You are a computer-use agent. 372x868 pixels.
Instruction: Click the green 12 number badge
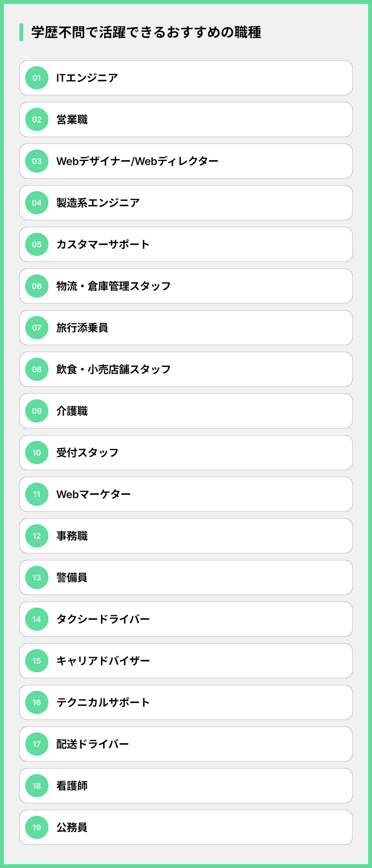pos(37,536)
